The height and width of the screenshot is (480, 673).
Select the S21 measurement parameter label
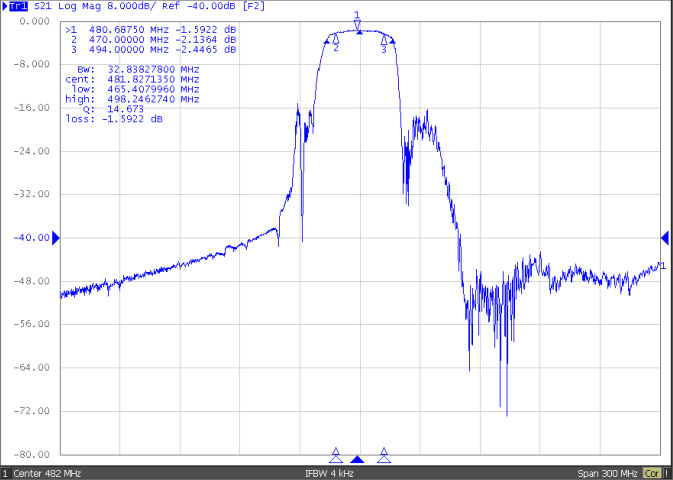click(42, 7)
